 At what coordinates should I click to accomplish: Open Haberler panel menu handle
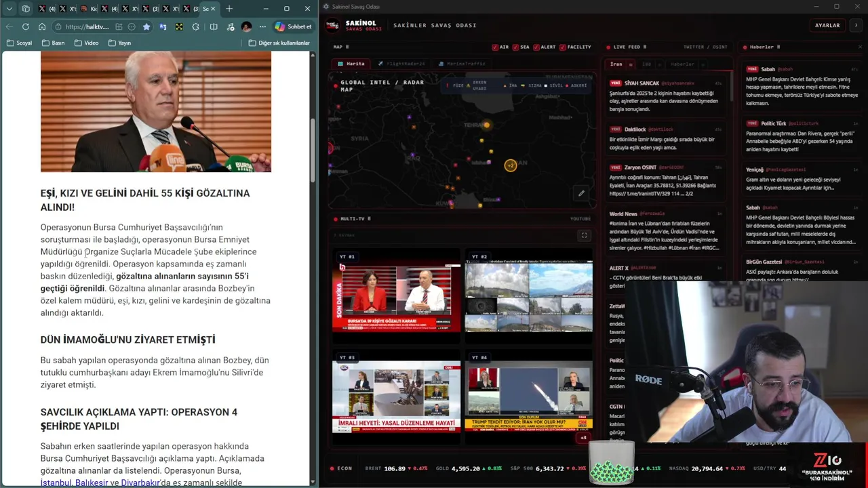tap(778, 47)
